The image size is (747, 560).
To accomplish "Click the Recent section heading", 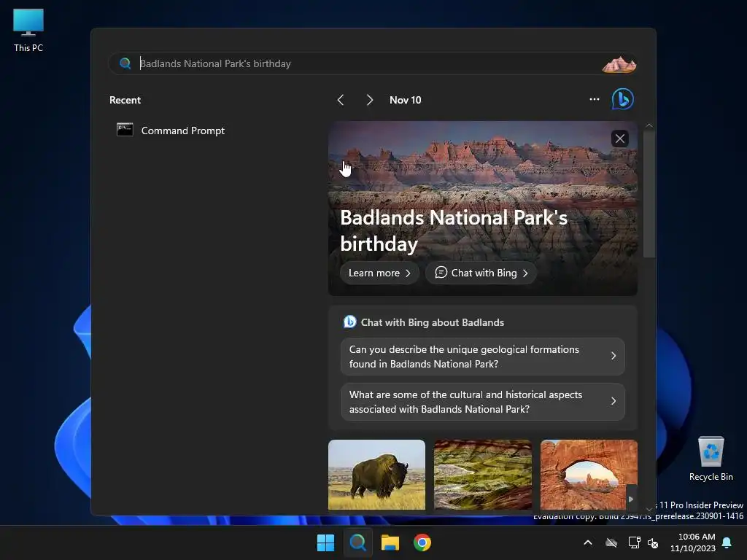I will click(x=125, y=100).
